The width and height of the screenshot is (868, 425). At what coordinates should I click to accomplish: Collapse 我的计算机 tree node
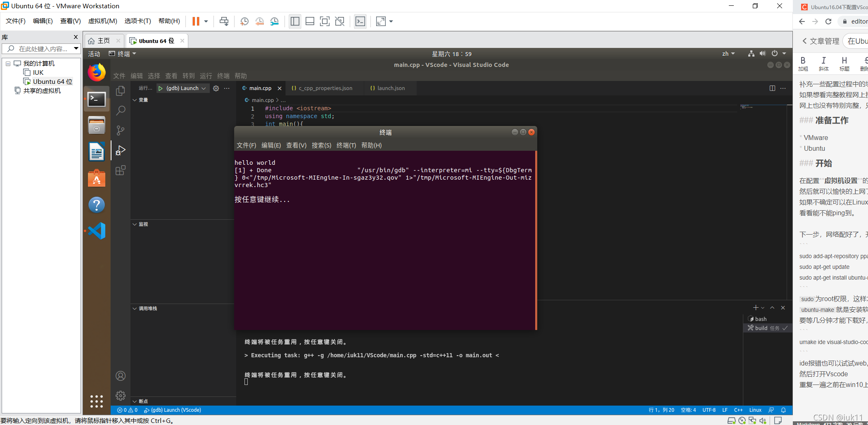[8, 64]
